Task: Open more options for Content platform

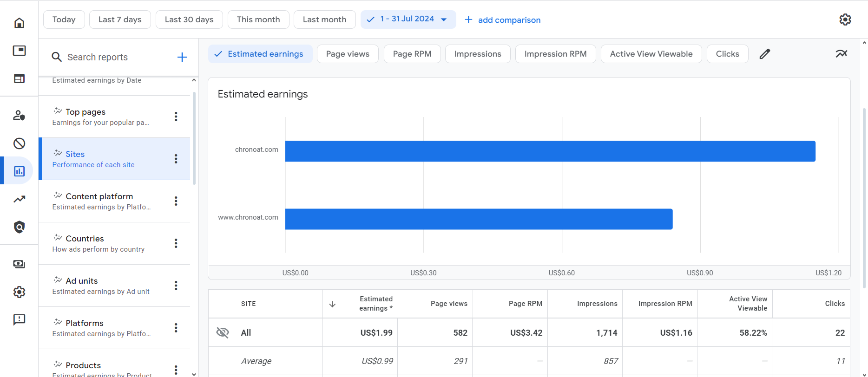Action: tap(176, 201)
